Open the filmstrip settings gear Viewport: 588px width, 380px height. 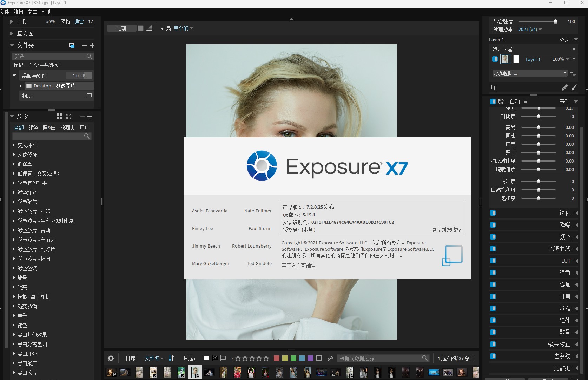[x=111, y=358]
